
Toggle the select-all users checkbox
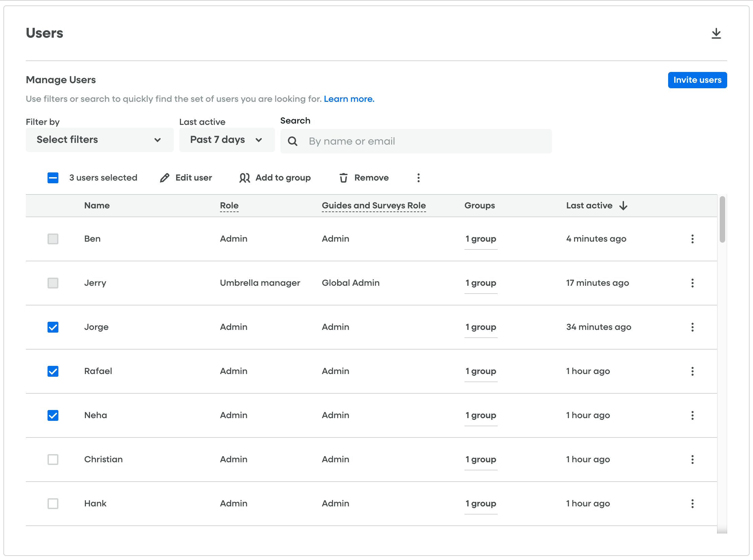(x=53, y=178)
